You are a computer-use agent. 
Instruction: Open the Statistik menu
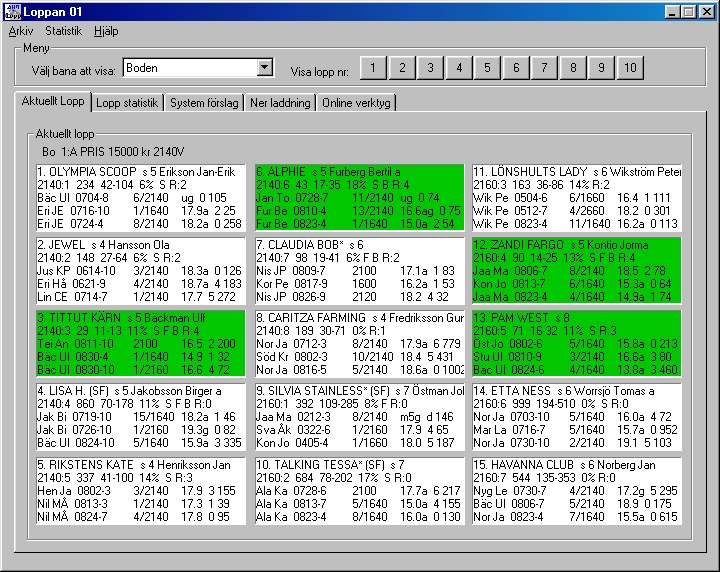tap(63, 31)
